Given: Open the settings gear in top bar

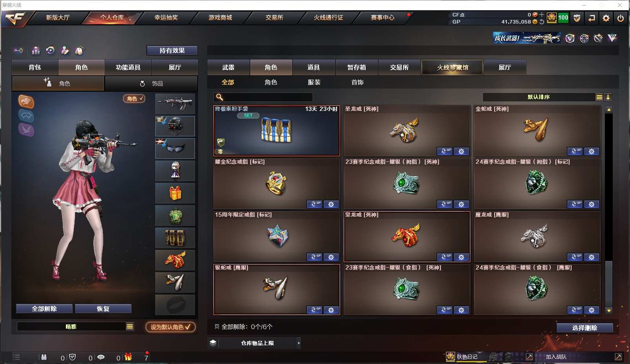Looking at the screenshot, I should (606, 18).
